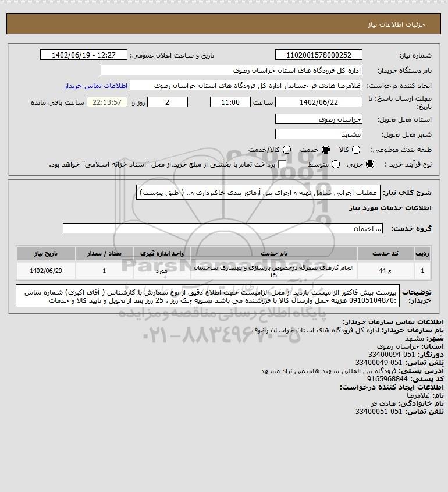Image resolution: width=448 pixels, height=492 pixels.
Task: Click the quantity cell 1 in the table
Action: [x=104, y=271]
